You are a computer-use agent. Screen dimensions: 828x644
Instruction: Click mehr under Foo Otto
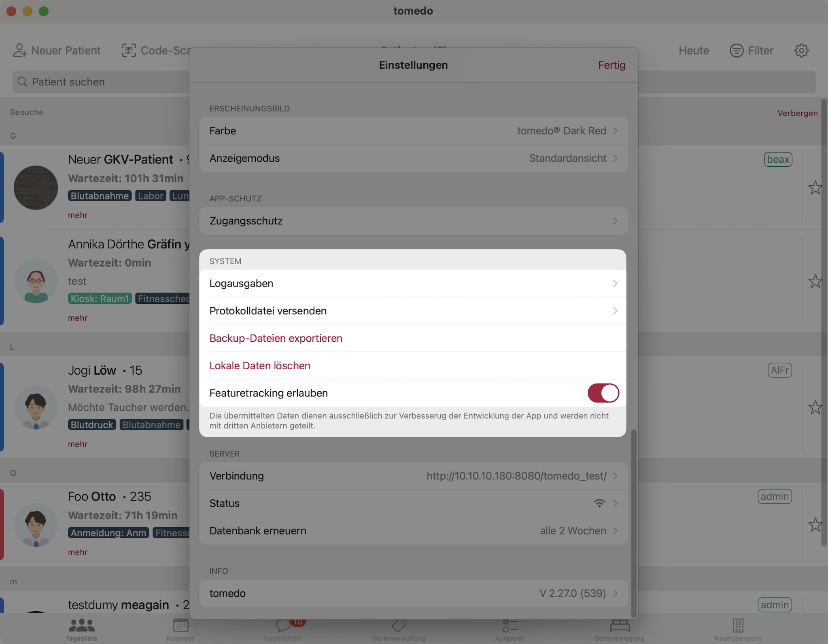[x=78, y=552]
